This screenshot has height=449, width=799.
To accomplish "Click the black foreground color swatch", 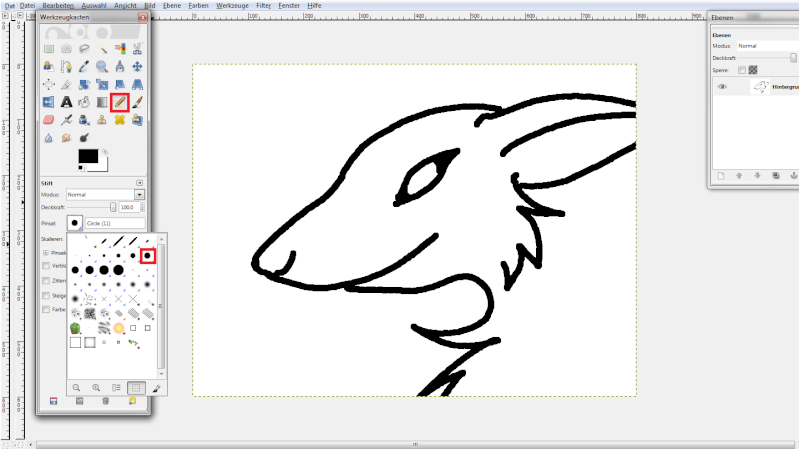I will [x=88, y=156].
